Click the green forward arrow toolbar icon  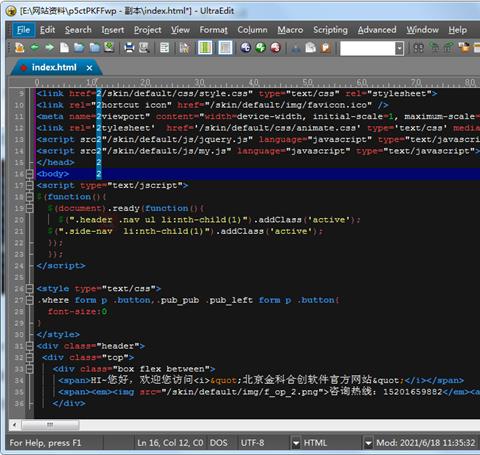pyautogui.click(x=49, y=48)
